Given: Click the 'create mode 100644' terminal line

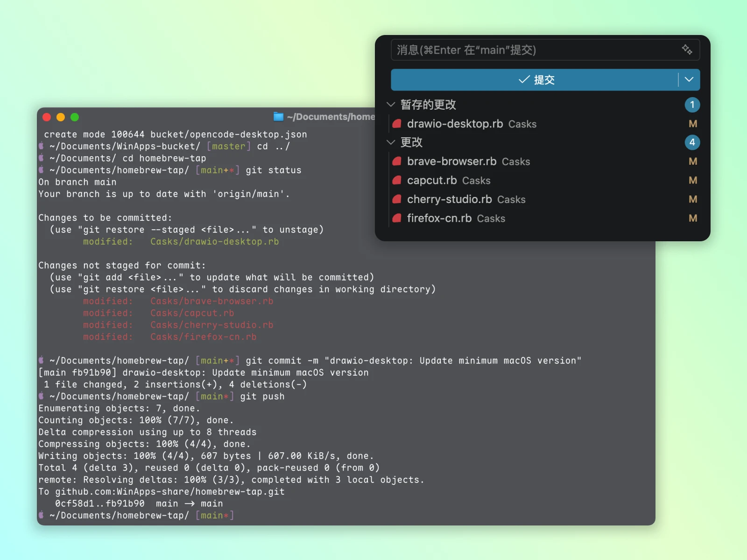Looking at the screenshot, I should (x=176, y=135).
